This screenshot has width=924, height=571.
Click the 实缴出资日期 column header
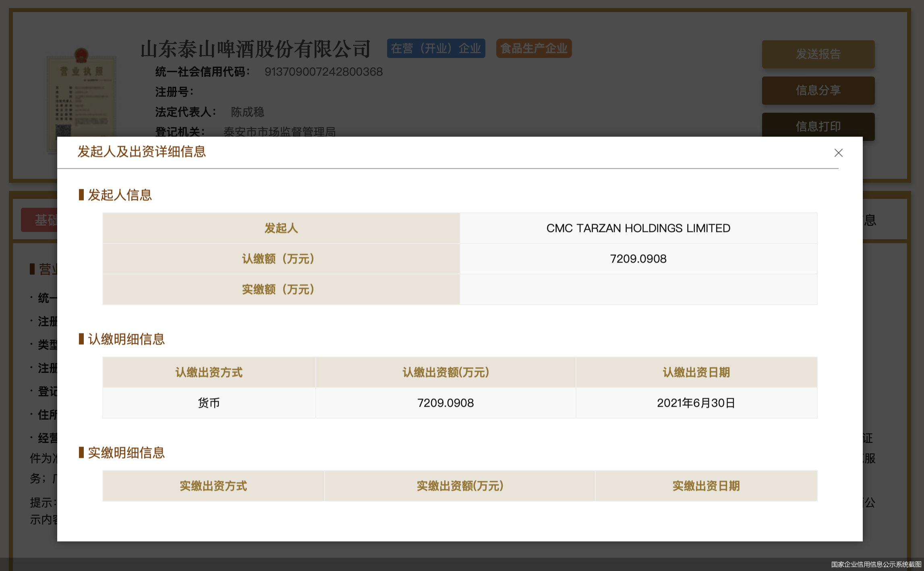coord(706,486)
